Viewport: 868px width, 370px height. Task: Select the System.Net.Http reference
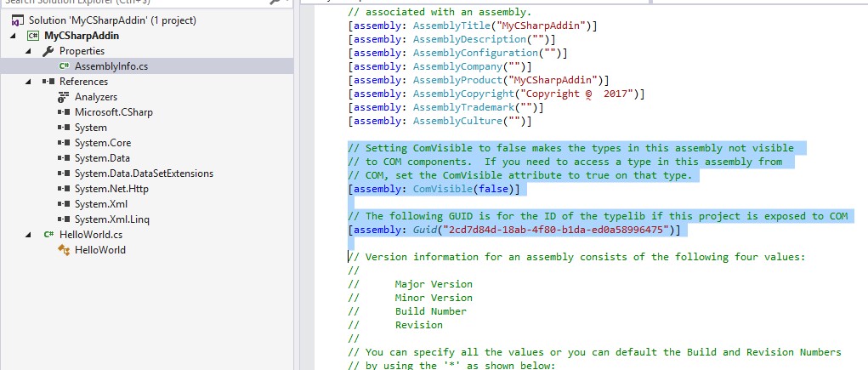click(112, 189)
